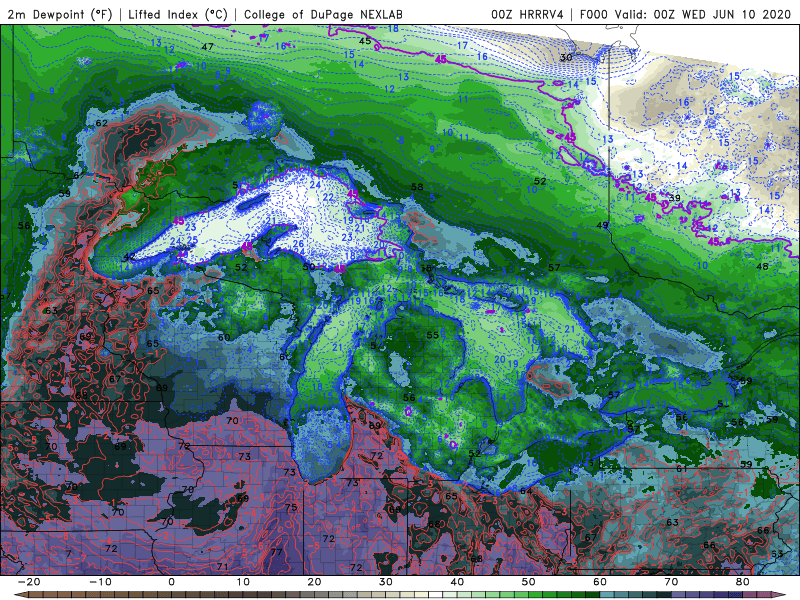Click the "2m Dewpoint (°F)" title text
The height and width of the screenshot is (600, 800).
(59, 14)
